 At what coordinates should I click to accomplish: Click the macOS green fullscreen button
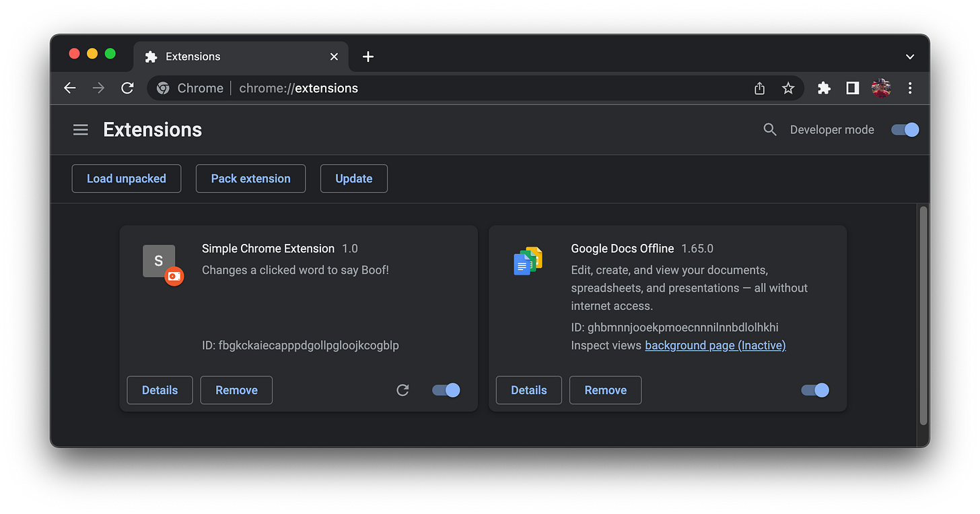110,54
